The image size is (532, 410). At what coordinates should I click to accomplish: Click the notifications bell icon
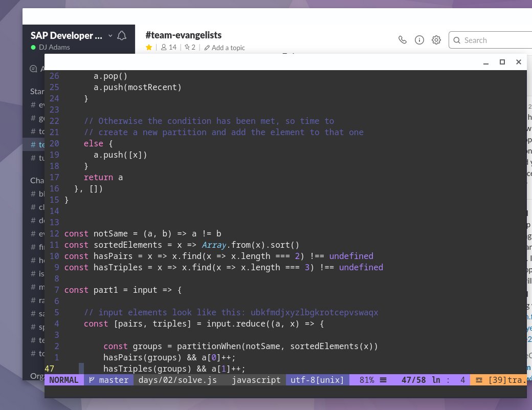(122, 35)
